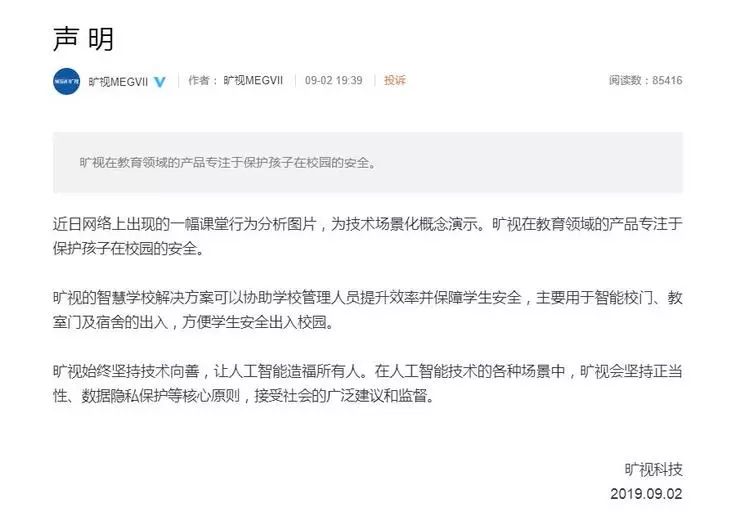Click the 阅读数：85416 read counter
Viewport: 740px width, 521px height.
coord(645,80)
